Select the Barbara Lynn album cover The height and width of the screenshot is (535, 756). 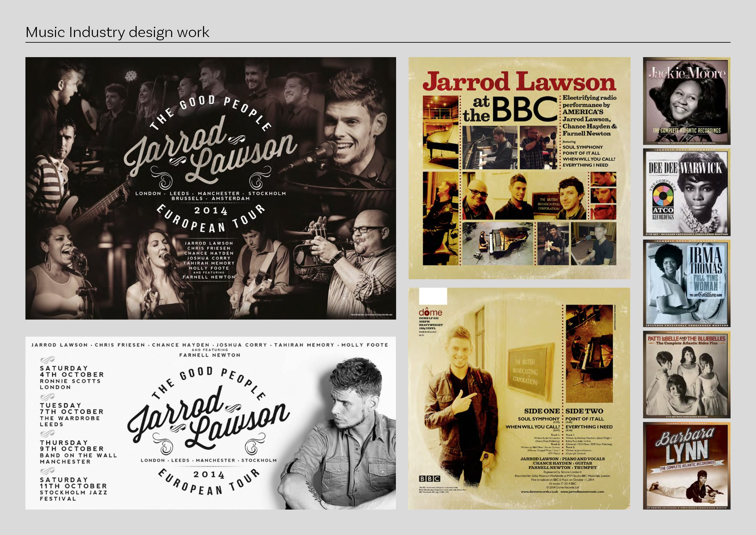(x=686, y=466)
